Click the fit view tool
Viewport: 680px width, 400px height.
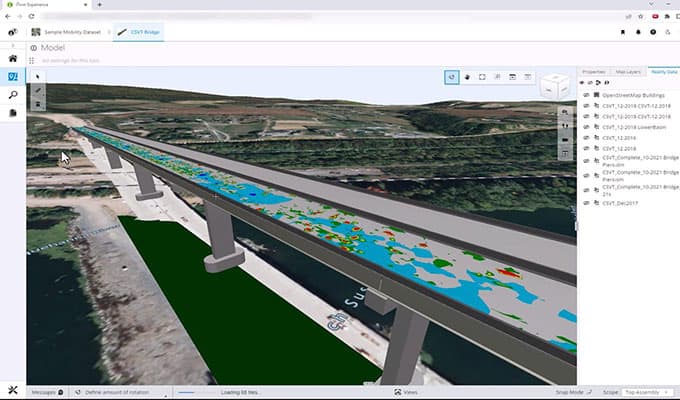(482, 76)
